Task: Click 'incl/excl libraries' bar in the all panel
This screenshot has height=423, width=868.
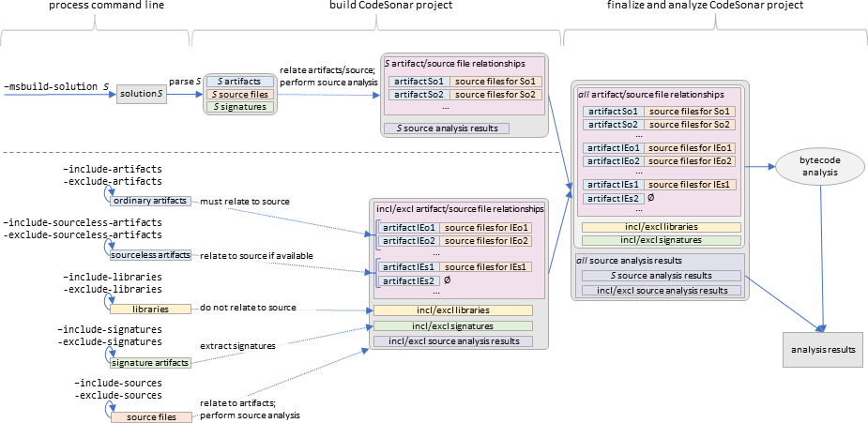Action: [661, 227]
